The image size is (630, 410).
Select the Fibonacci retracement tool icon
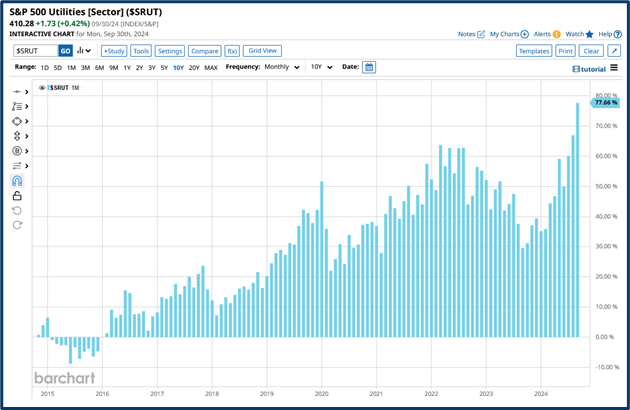tap(17, 106)
